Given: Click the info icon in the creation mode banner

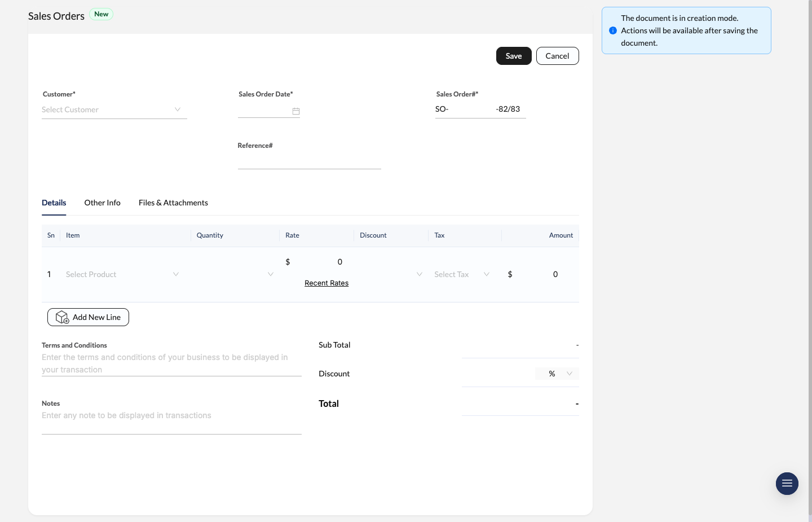Looking at the screenshot, I should tap(614, 30).
